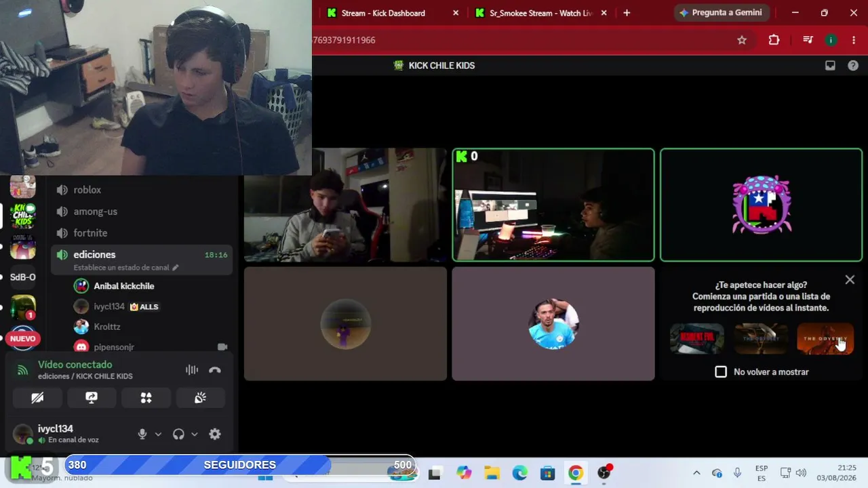
Task: Open Microsoft Store from taskbar
Action: pos(548,473)
